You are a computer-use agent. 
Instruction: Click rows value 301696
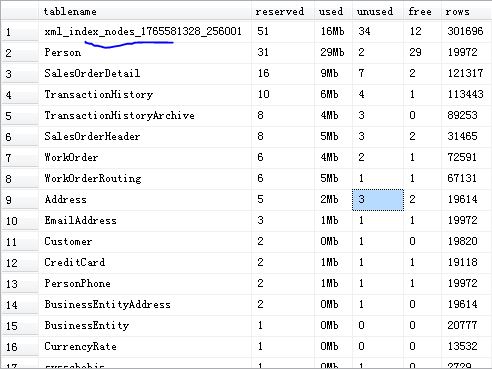pos(466,32)
